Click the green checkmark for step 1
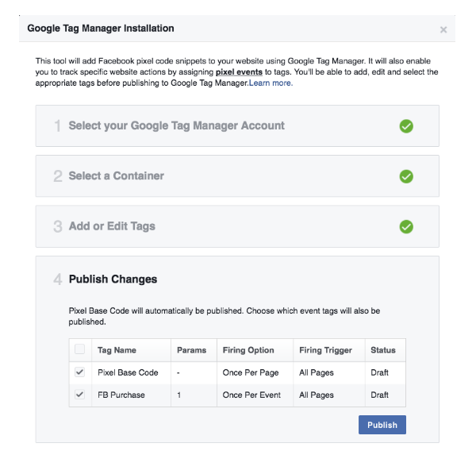This screenshot has height=451, width=476. click(x=406, y=126)
